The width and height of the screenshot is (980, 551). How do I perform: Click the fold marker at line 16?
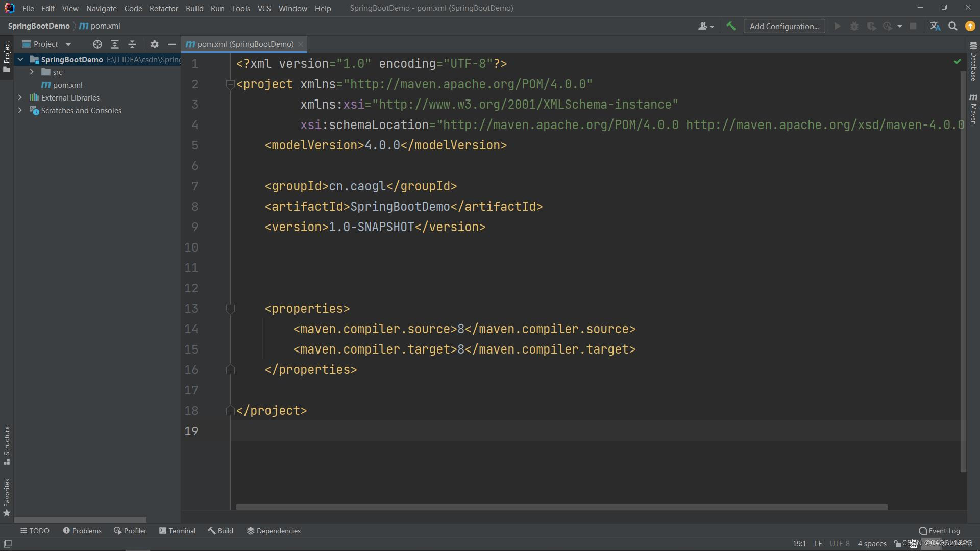(x=230, y=370)
